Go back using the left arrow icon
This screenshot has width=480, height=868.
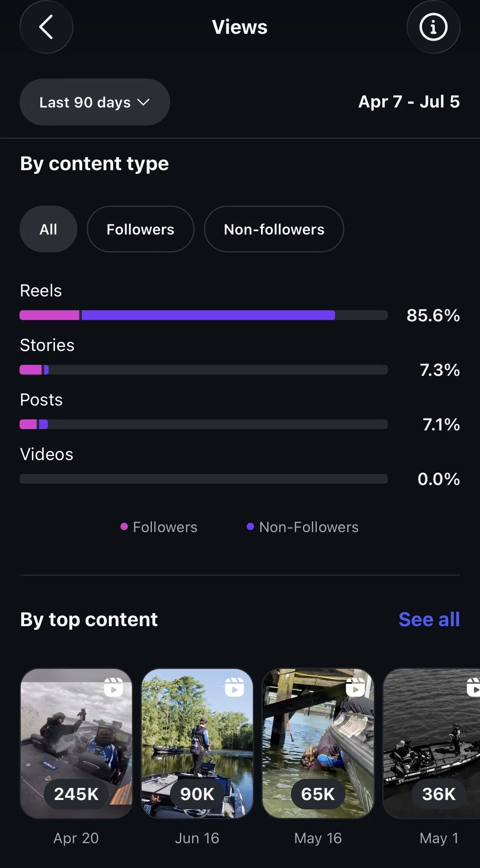point(46,27)
